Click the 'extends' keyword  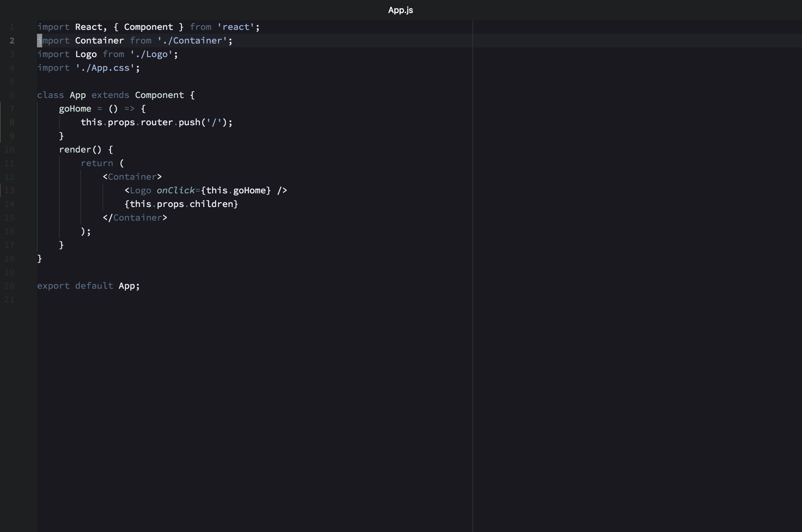[110, 95]
